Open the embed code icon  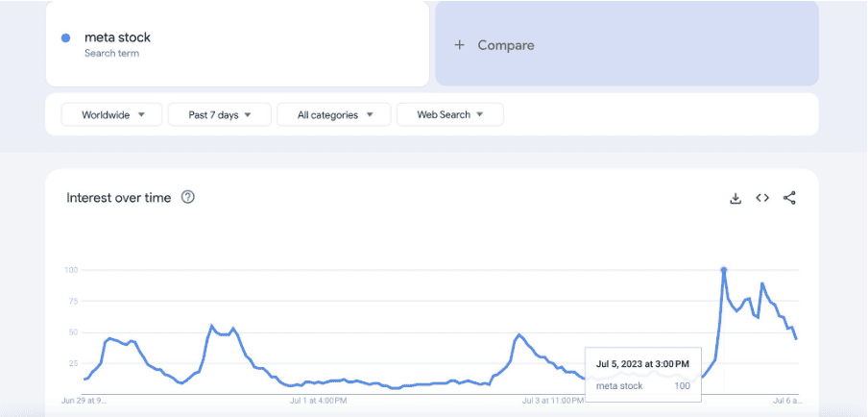[762, 198]
